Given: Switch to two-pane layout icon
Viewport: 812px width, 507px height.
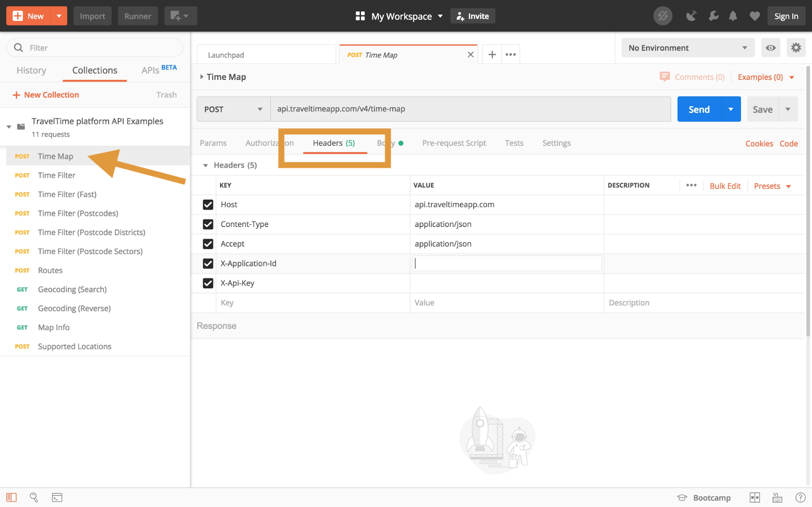Looking at the screenshot, I should pyautogui.click(x=755, y=497).
